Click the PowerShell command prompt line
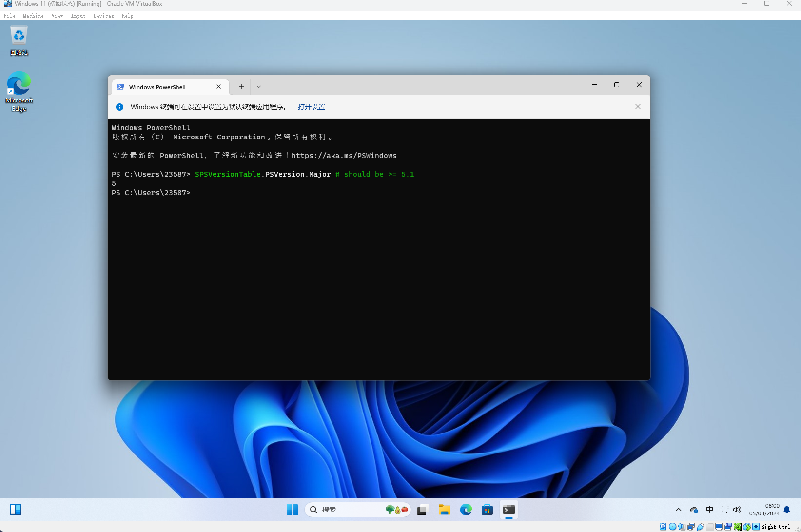 154,193
